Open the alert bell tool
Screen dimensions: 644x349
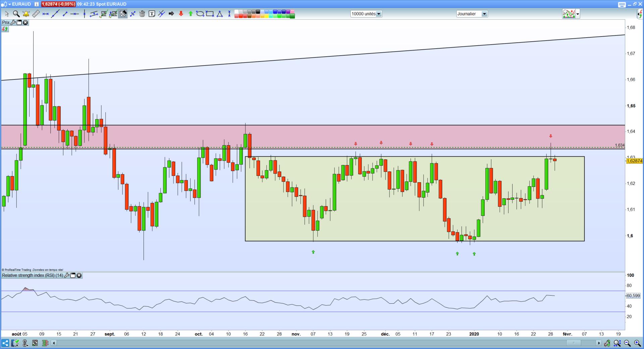click(26, 14)
